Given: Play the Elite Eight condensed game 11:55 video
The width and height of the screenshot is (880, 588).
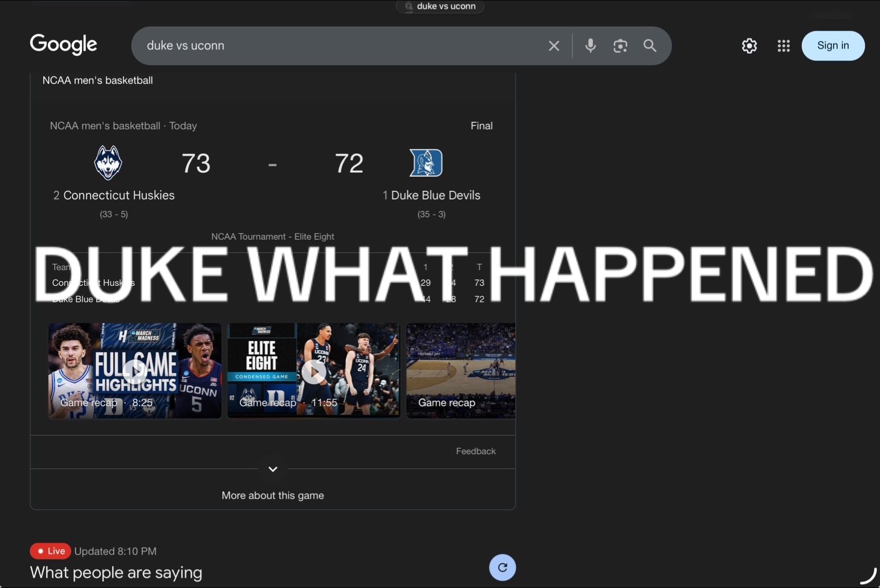Looking at the screenshot, I should (314, 371).
